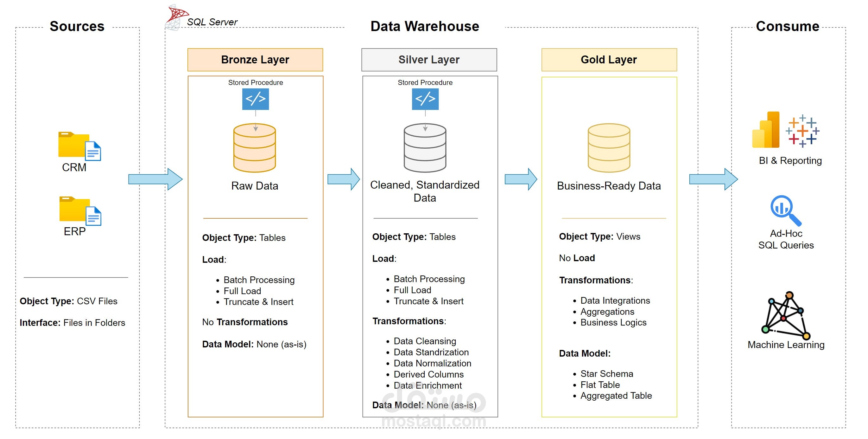Click Silver Batch Processing bullet
The height and width of the screenshot is (439, 868).
429,279
